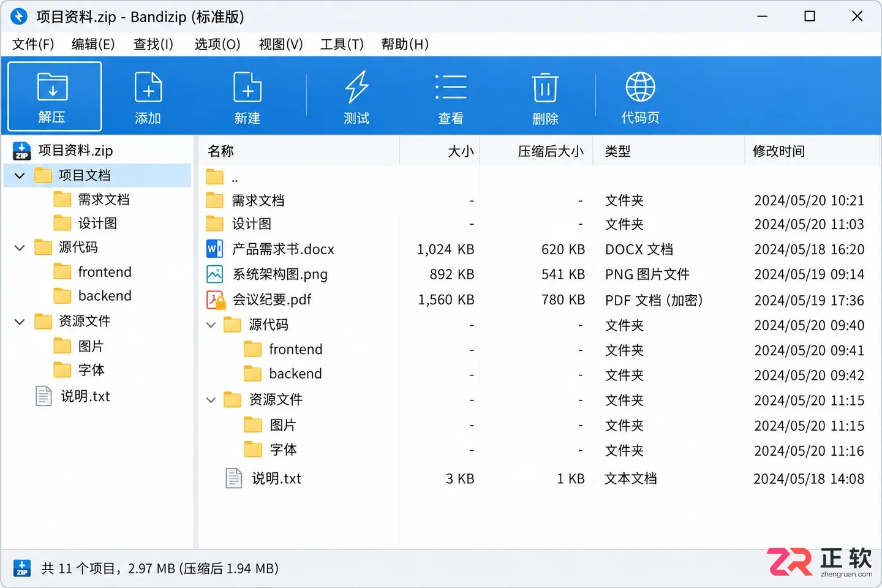Click the 设计图 folder icon in file list
Viewport: 882px width, 588px height.
pos(214,224)
